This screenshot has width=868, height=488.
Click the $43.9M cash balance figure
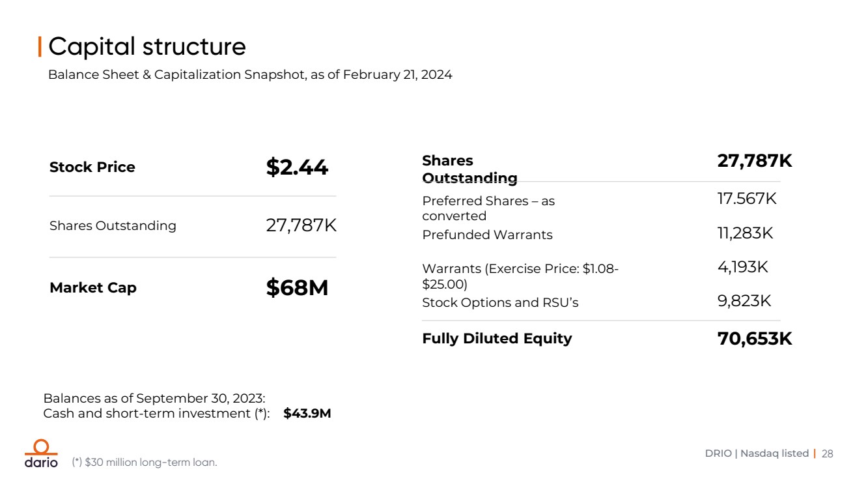307,414
